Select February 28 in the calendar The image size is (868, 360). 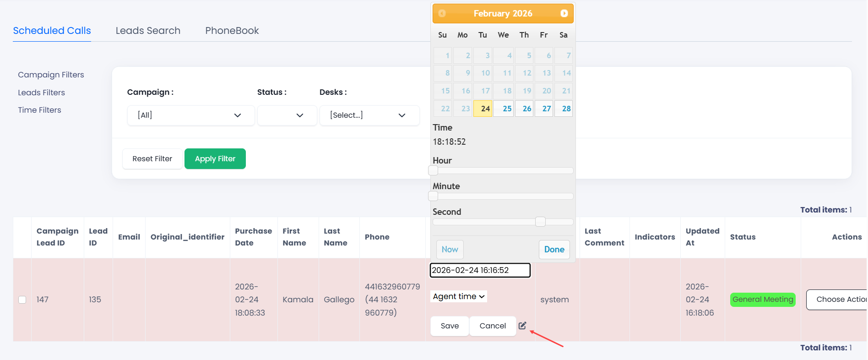click(564, 109)
